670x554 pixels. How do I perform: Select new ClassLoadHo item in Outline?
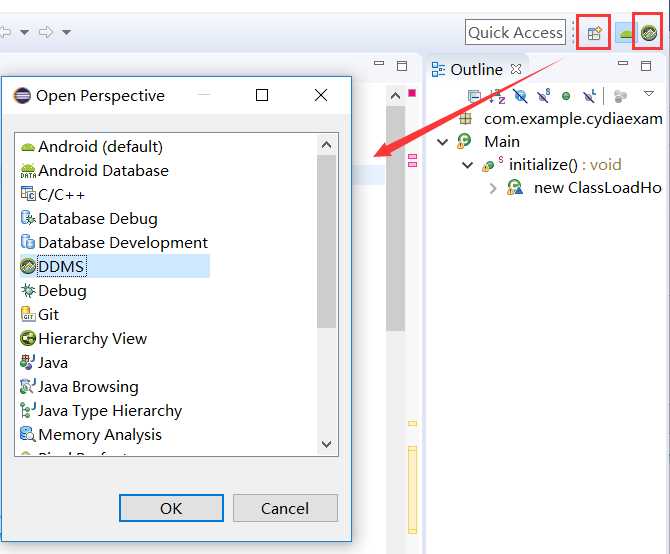[597, 188]
